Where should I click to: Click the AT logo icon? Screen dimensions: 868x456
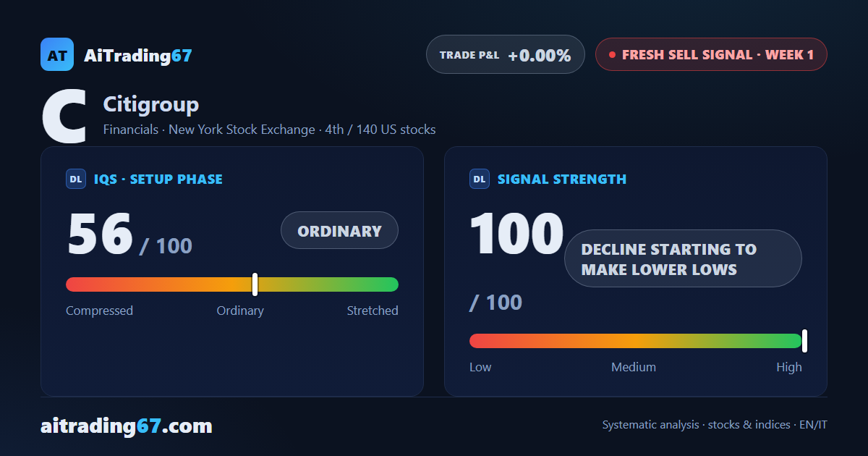(x=57, y=54)
